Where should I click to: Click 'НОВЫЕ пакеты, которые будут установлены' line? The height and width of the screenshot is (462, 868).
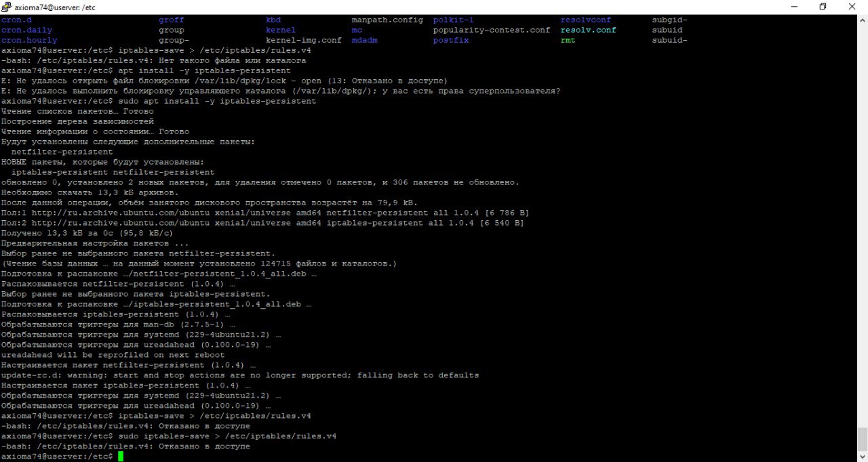pyautogui.click(x=102, y=162)
